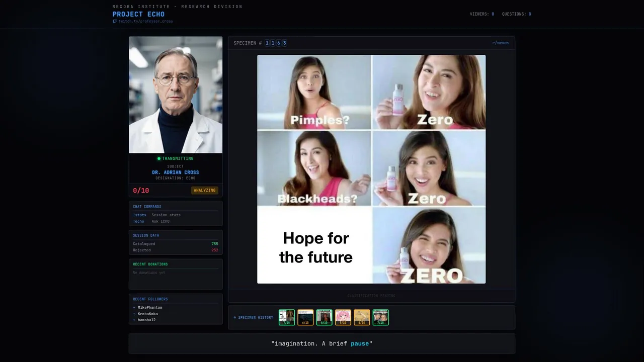Open the pink anime 5/10 history thumbnail
Viewport: 644px width, 362px height.
tap(343, 317)
